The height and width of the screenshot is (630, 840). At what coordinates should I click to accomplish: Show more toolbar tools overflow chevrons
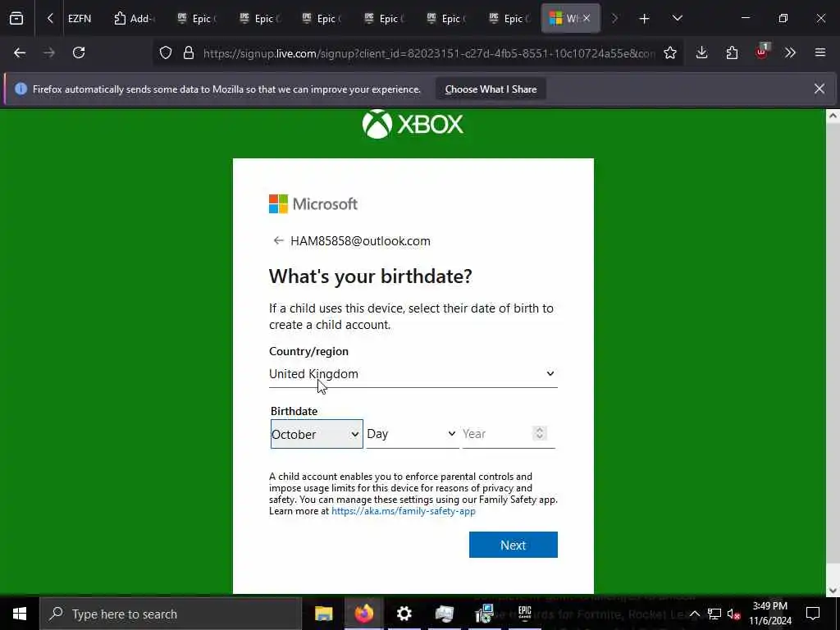point(790,52)
